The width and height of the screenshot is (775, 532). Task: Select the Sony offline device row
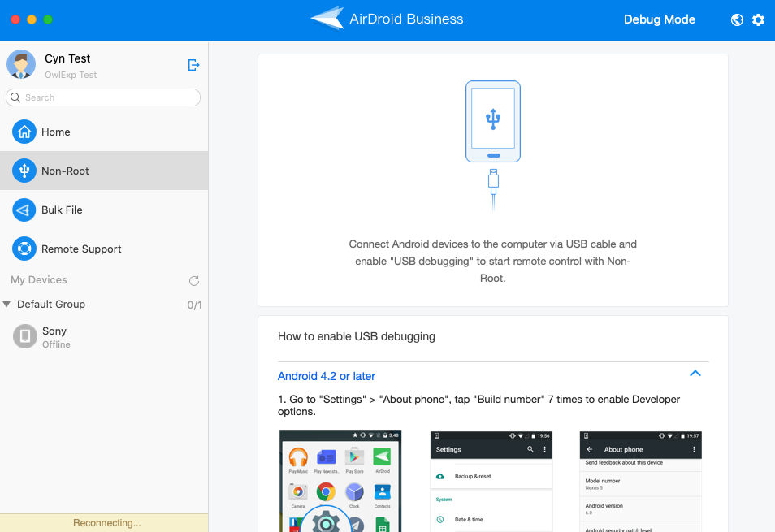[104, 337]
